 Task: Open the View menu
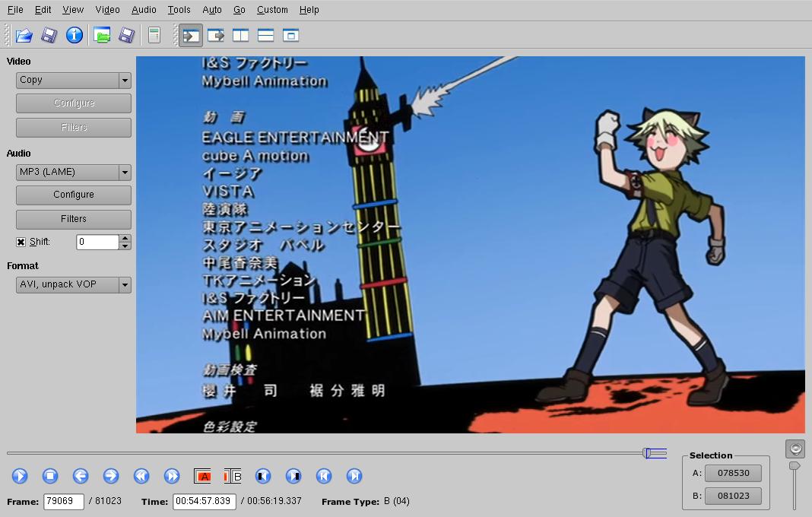click(73, 10)
